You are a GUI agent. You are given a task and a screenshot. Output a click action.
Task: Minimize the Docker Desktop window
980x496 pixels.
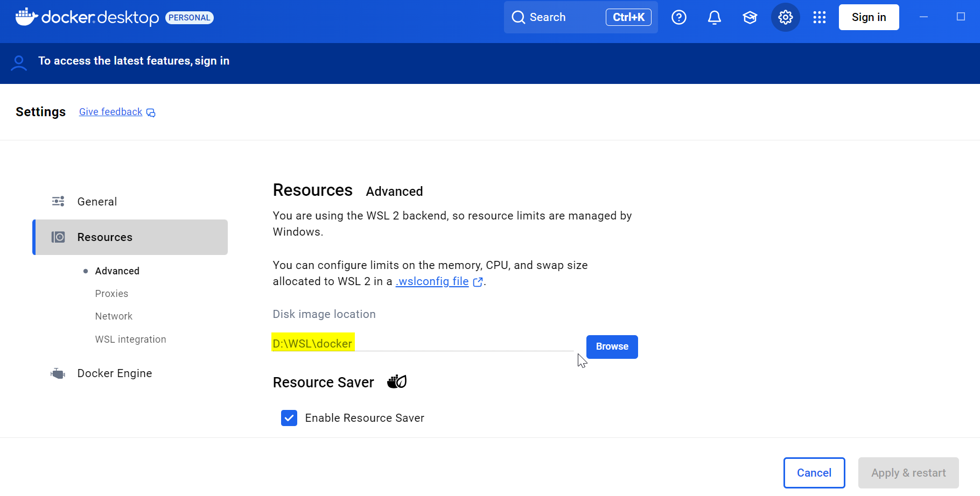tap(924, 17)
